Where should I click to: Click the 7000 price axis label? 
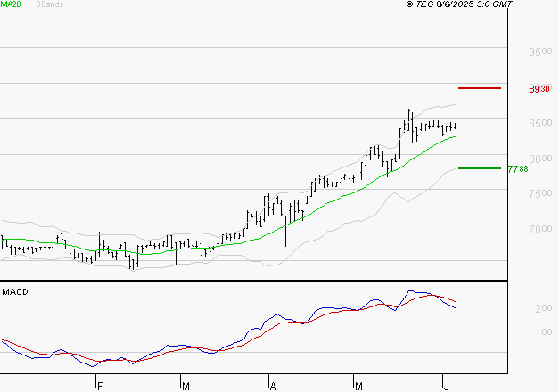[x=540, y=229]
